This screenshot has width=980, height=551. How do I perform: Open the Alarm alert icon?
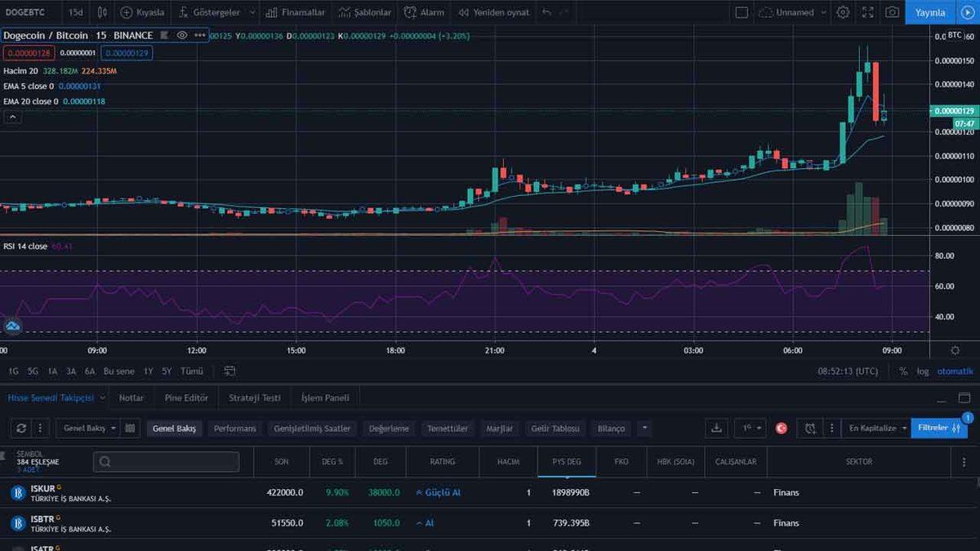408,12
